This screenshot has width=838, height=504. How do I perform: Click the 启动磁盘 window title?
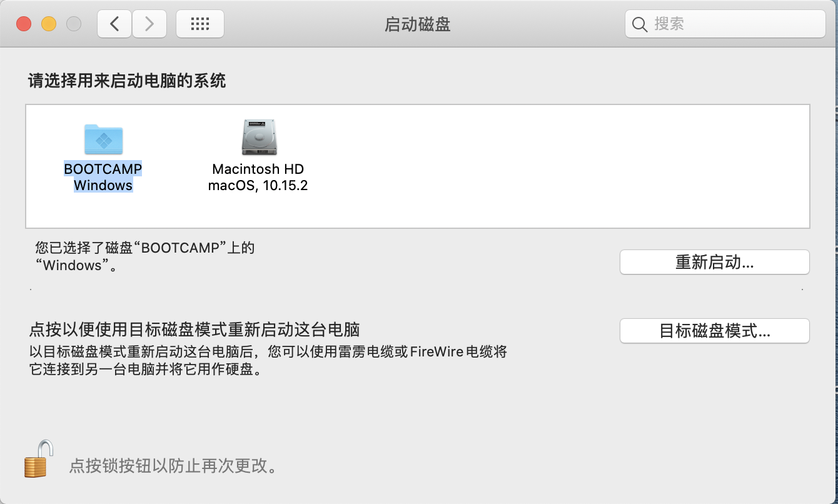(417, 24)
